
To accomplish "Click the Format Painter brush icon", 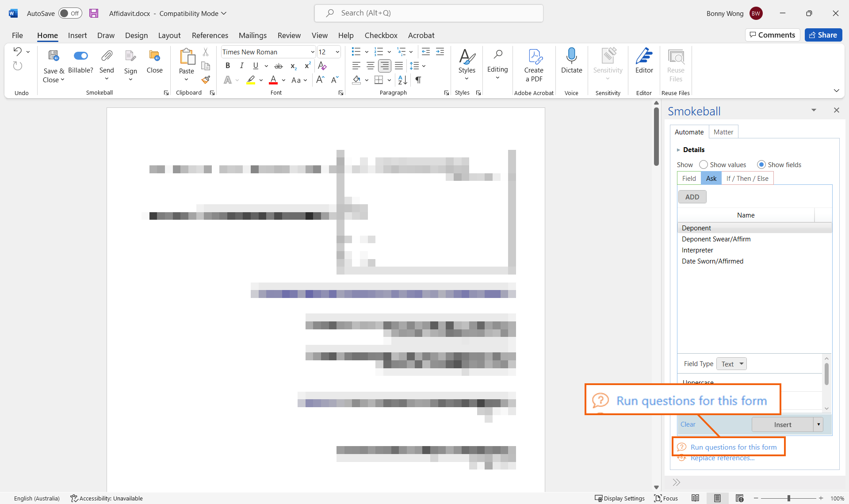I will (x=206, y=80).
